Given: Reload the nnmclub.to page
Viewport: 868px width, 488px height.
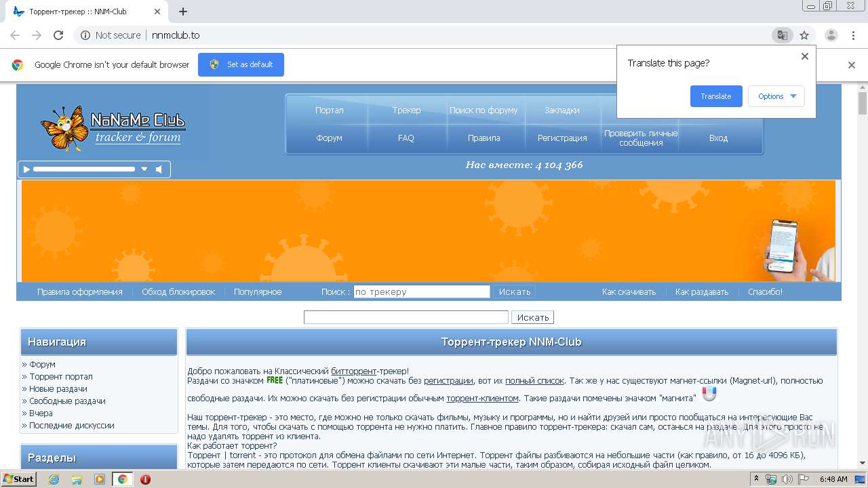Looking at the screenshot, I should point(58,35).
